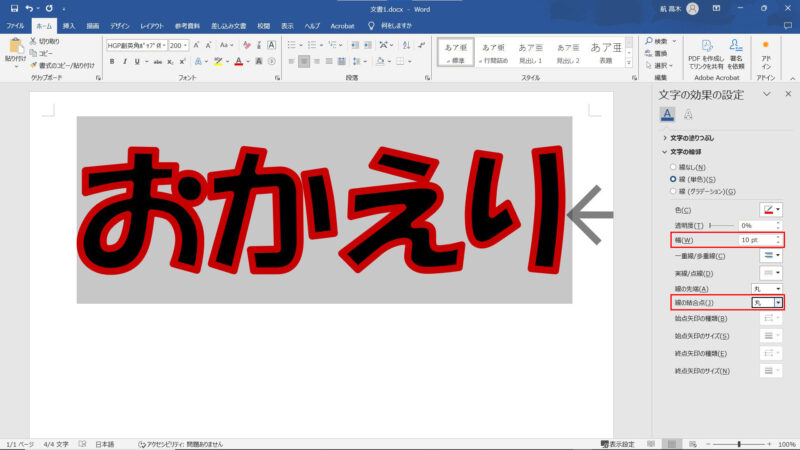Apply the 見出し 1 style
The image size is (800, 450).
pyautogui.click(x=529, y=52)
